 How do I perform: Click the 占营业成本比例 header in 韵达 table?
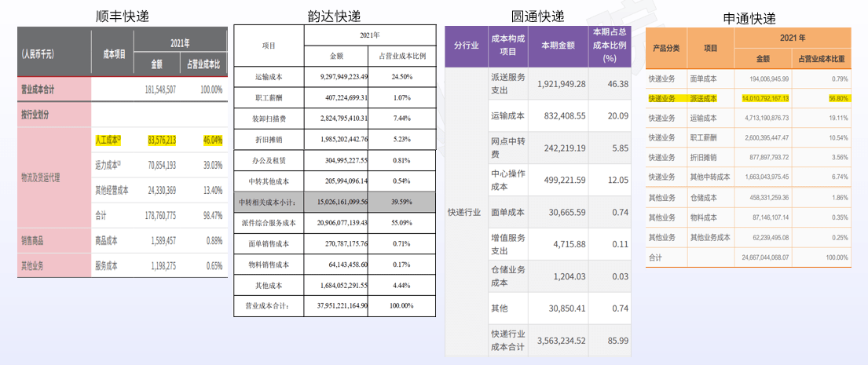point(402,57)
